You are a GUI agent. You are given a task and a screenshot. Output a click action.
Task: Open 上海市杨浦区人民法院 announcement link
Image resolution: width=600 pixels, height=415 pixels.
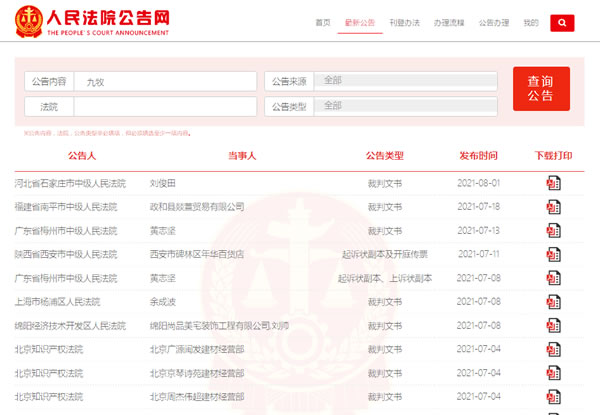pyautogui.click(x=57, y=302)
